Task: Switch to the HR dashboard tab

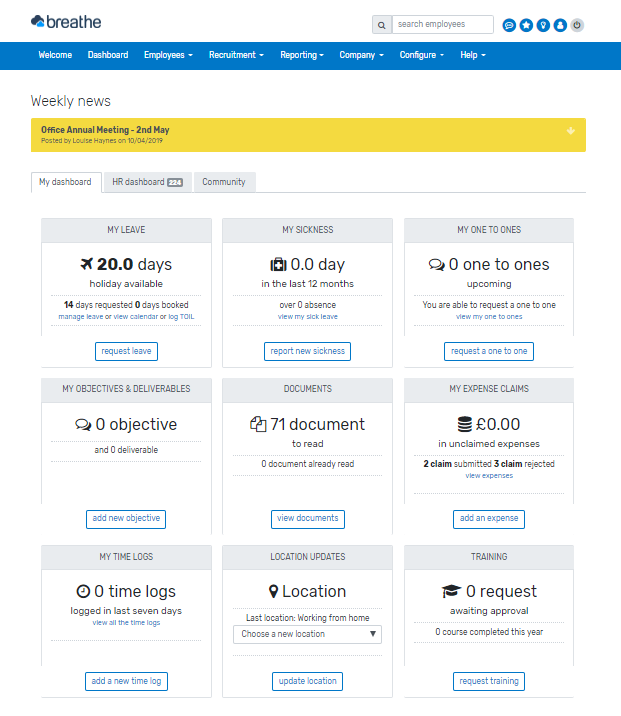Action: (x=146, y=182)
